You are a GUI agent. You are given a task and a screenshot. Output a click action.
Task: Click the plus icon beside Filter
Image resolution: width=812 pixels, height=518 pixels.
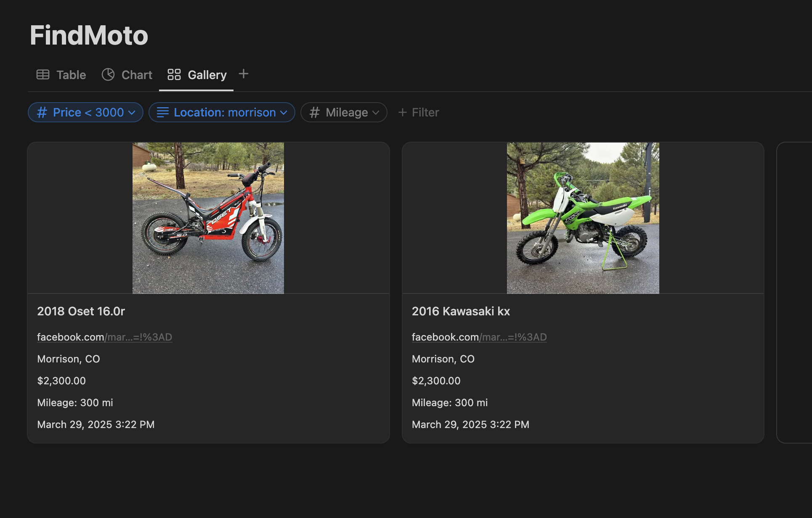402,113
